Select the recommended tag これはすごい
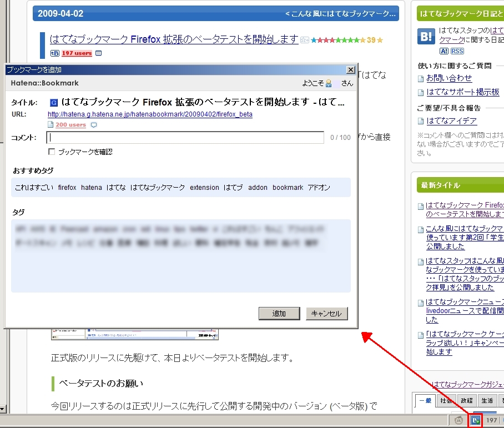This screenshot has width=504, height=428. click(34, 188)
